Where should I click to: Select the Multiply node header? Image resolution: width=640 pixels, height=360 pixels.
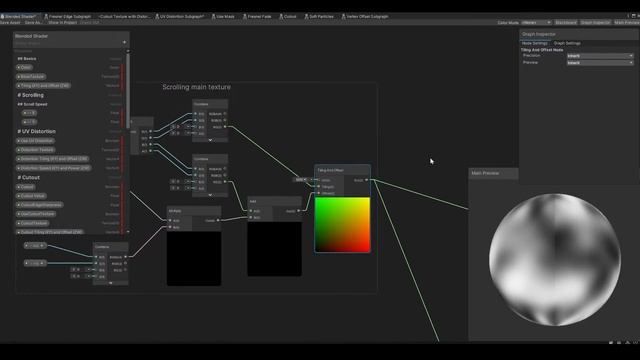pos(194,211)
